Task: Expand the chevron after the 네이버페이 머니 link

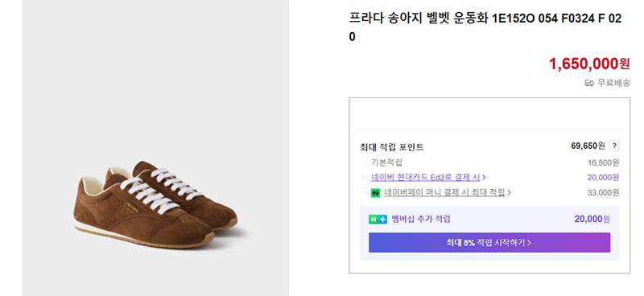Action: coord(509,192)
